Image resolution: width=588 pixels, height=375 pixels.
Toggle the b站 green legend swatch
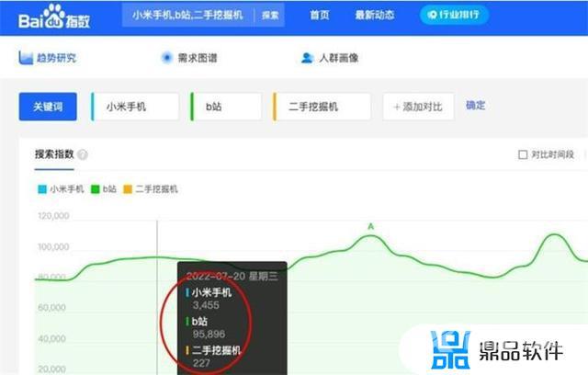pos(96,189)
